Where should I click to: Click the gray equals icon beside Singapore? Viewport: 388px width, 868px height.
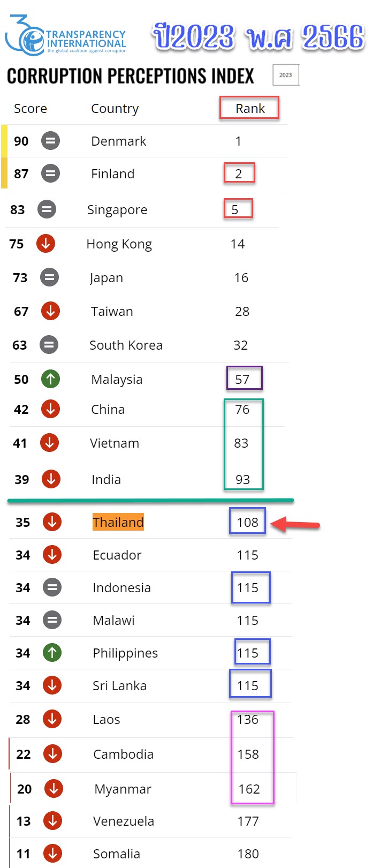tap(47, 209)
